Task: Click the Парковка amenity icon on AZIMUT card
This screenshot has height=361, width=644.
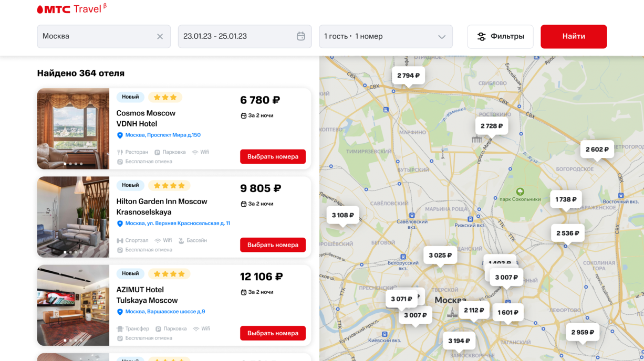Action: (158, 328)
